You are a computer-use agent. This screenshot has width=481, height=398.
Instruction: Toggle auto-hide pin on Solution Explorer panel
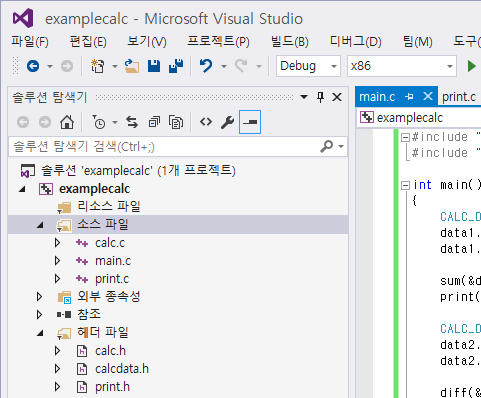coord(320,97)
